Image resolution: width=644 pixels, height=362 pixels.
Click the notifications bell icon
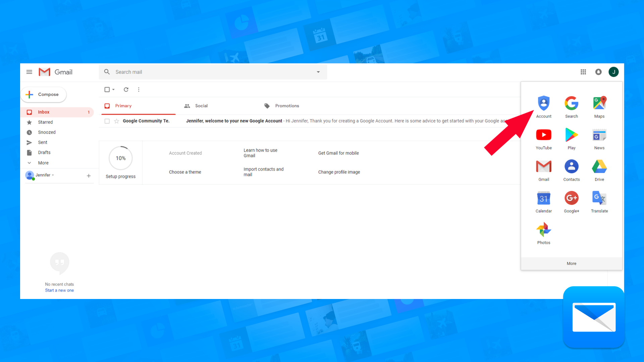pyautogui.click(x=598, y=72)
